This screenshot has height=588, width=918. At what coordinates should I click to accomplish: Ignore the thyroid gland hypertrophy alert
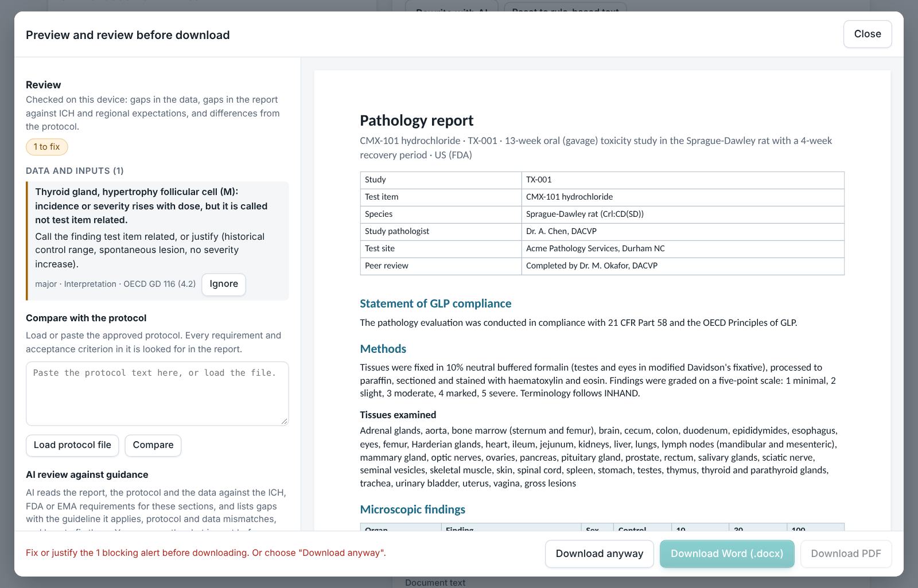224,284
